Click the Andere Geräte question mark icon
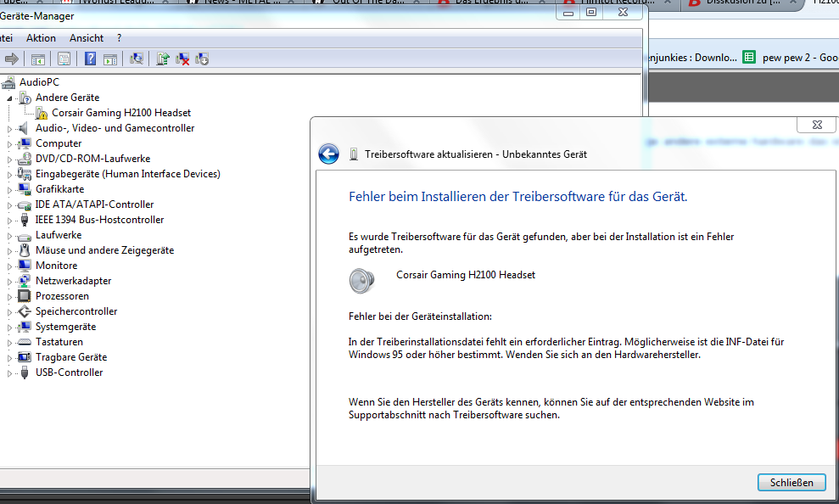The image size is (839, 504). point(25,98)
